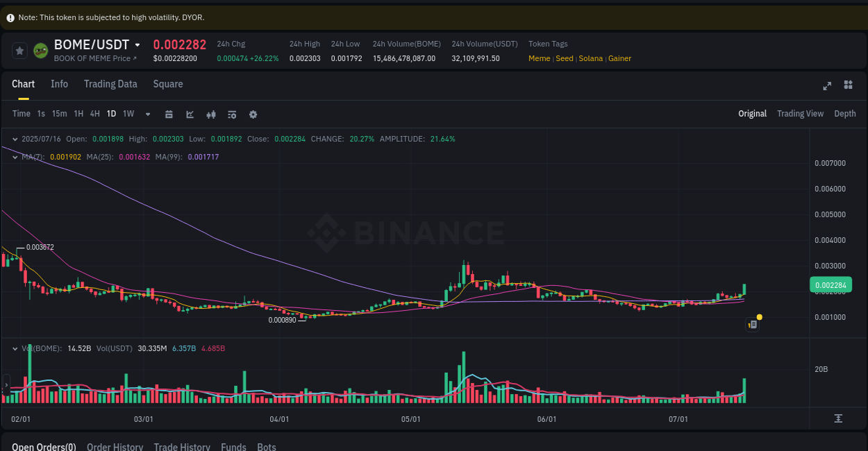
Task: Select the 1W timeframe
Action: pos(128,113)
